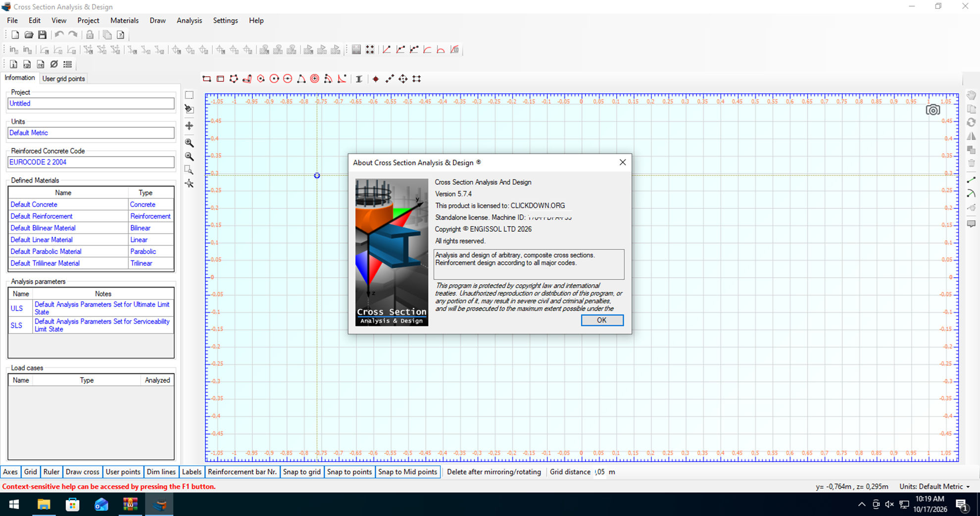Image resolution: width=980 pixels, height=516 pixels.
Task: Open the Analysis menu
Action: tap(189, 20)
